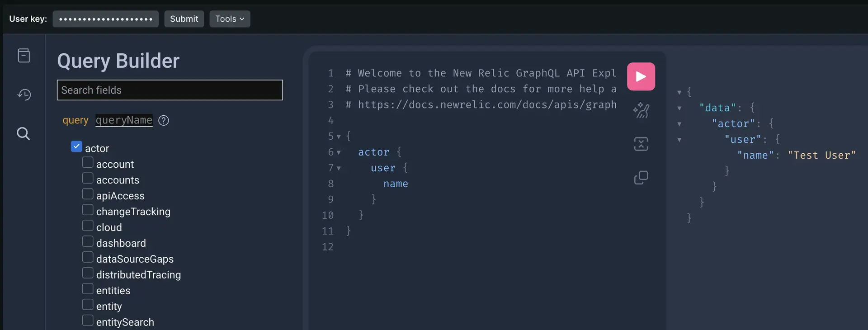Check the dashboard field checkbox
868x330 pixels.
click(x=88, y=242)
